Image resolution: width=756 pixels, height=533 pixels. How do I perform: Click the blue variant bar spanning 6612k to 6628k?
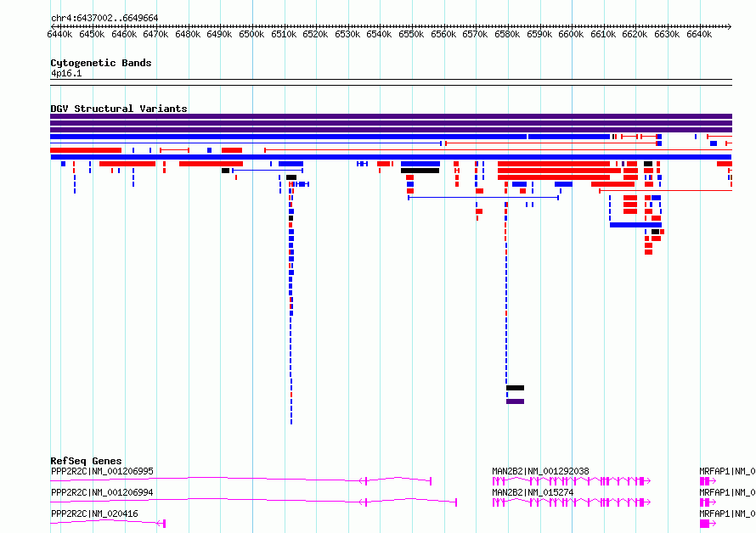pos(635,225)
